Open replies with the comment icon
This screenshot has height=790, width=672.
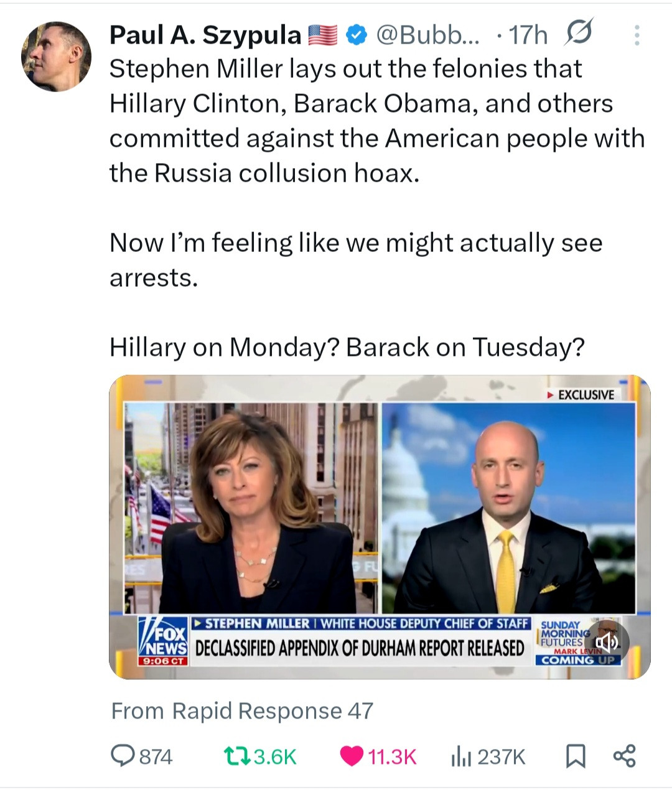click(119, 756)
